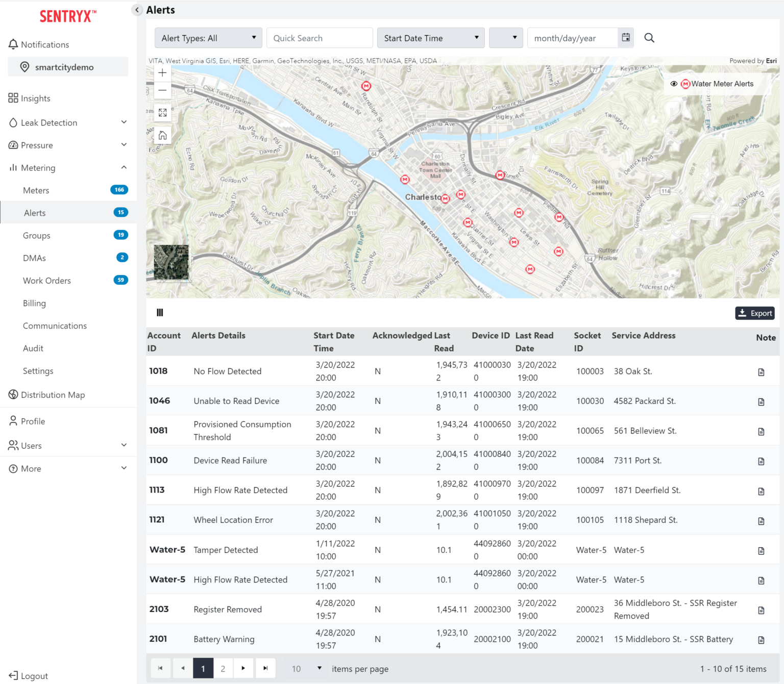Open the column chooser icon above table
The width and height of the screenshot is (784, 684).
click(160, 313)
